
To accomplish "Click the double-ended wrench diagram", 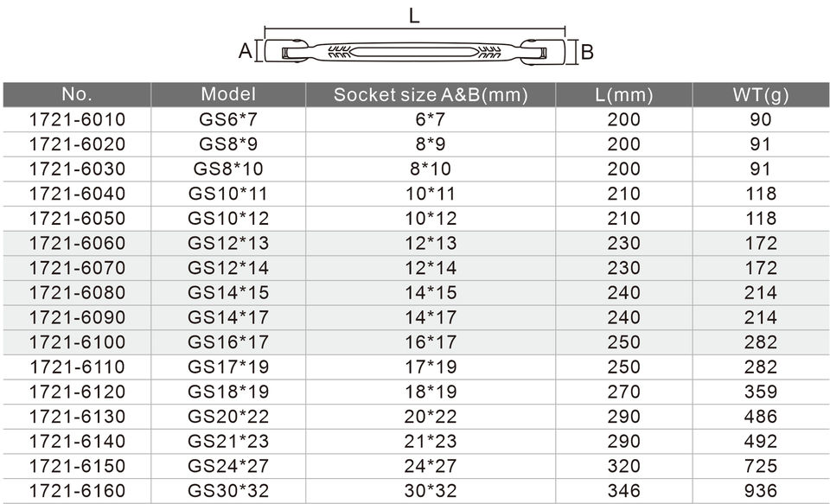I will (415, 51).
